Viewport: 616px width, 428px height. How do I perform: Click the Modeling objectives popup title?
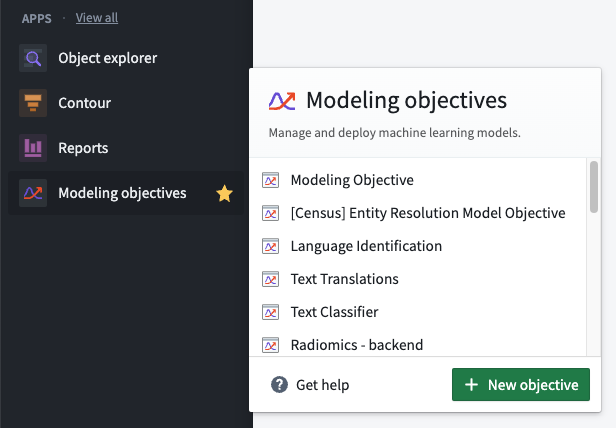click(407, 101)
